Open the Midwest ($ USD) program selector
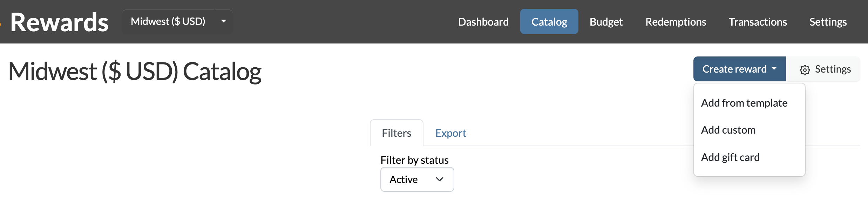Viewport: 868px width, 202px height. click(177, 21)
